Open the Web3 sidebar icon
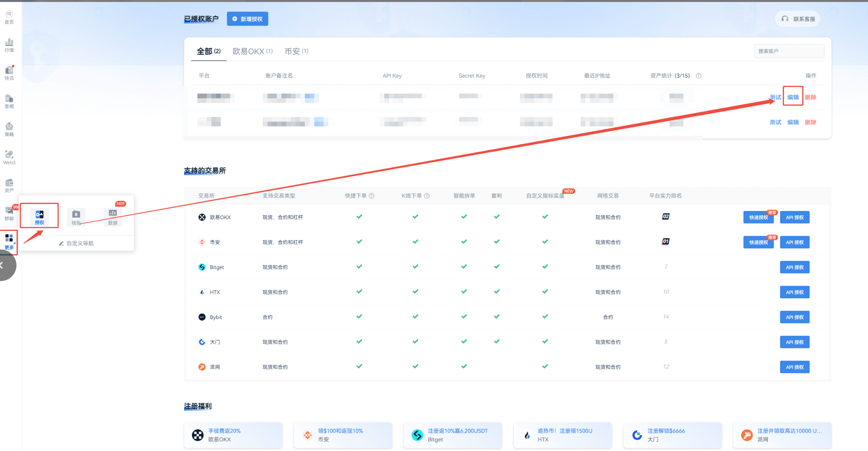Viewport: 868px width, 451px height. click(x=9, y=158)
